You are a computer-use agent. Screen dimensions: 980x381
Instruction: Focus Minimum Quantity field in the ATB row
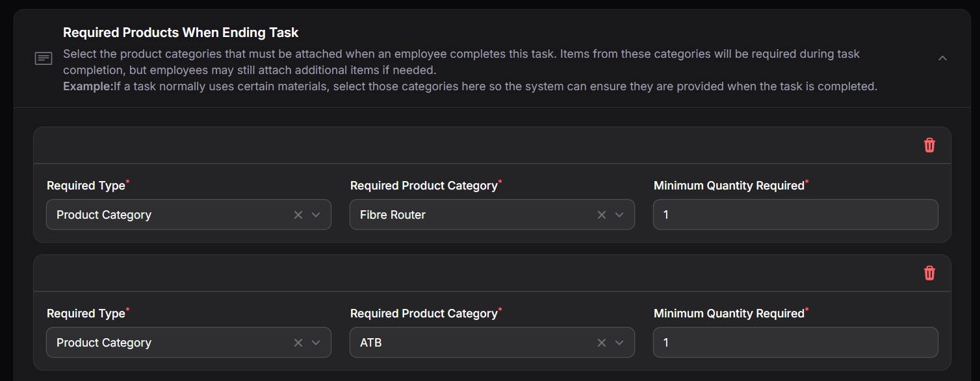coord(795,343)
